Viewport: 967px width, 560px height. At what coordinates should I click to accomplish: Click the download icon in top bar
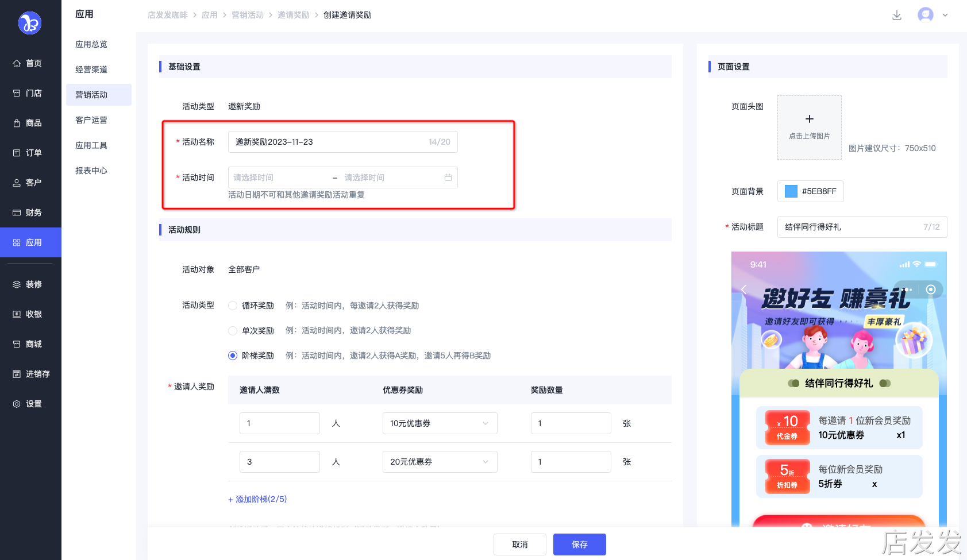click(x=897, y=15)
